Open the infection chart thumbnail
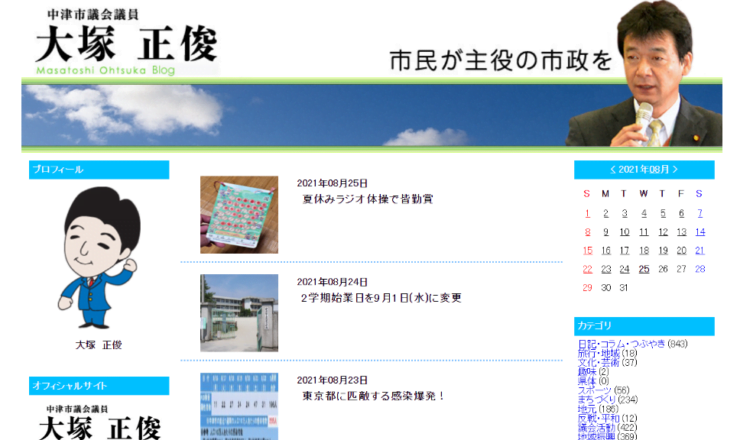The height and width of the screenshot is (440, 740). click(239, 406)
